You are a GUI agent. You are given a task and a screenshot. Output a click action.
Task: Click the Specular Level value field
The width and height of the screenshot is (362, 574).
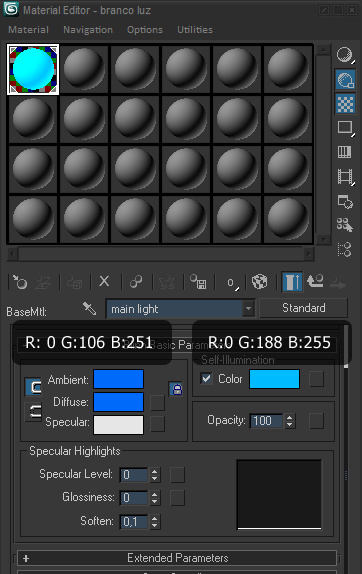point(134,475)
